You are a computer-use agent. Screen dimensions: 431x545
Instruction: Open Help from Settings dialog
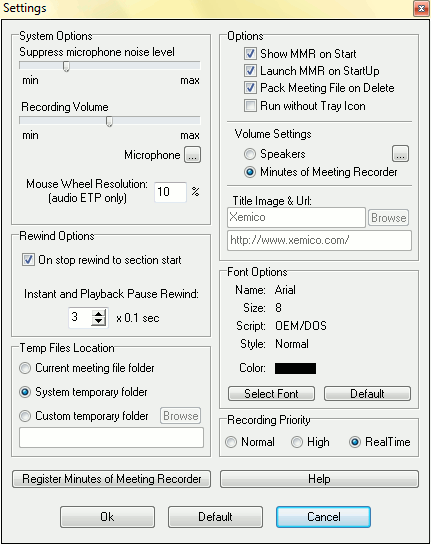pyautogui.click(x=319, y=479)
